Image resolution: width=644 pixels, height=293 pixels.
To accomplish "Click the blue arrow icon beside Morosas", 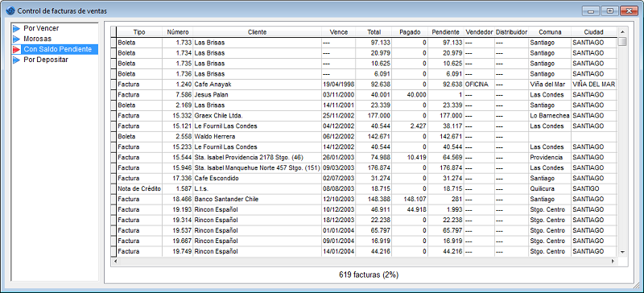I will click(16, 39).
